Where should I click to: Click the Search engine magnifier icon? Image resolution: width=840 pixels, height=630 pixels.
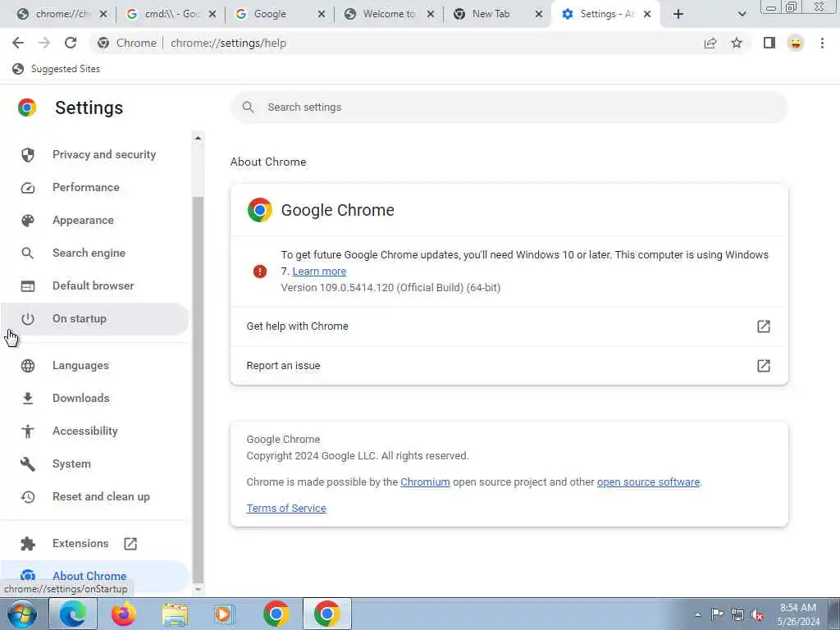(28, 253)
